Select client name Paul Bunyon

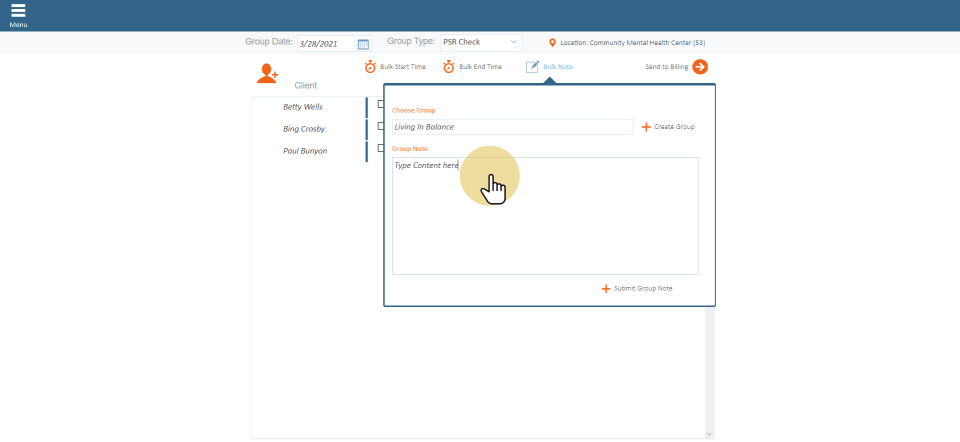coord(305,151)
